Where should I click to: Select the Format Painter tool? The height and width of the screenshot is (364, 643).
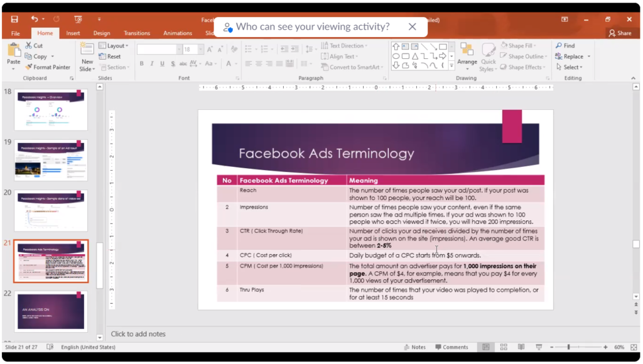pyautogui.click(x=48, y=67)
